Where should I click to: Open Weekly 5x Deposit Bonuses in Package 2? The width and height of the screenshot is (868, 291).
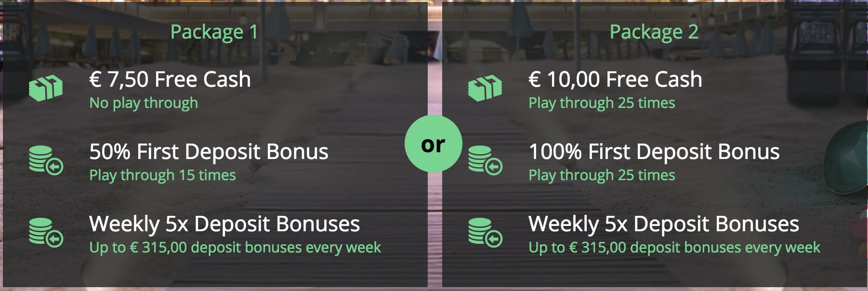(x=664, y=224)
